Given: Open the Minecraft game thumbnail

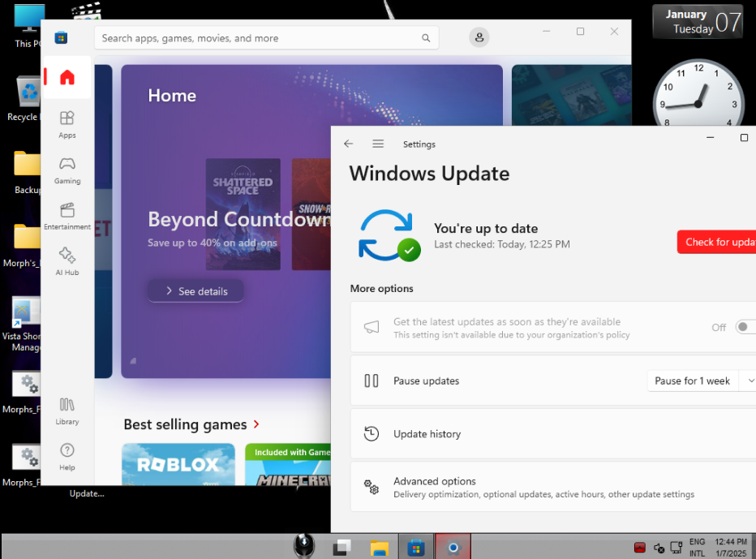Looking at the screenshot, I should pyautogui.click(x=288, y=464).
